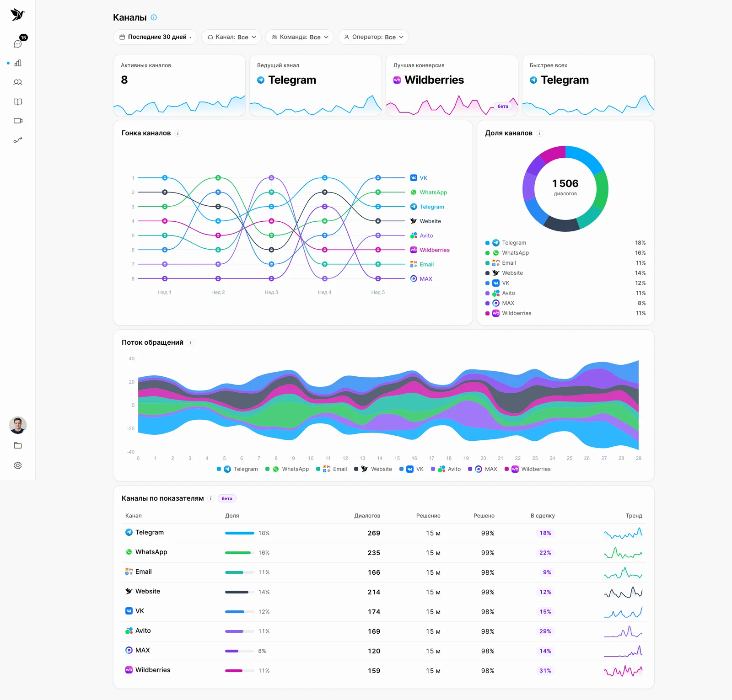Screen dimensions: 732x700
Task: Expand the Канал: Все dropdown
Action: [231, 37]
